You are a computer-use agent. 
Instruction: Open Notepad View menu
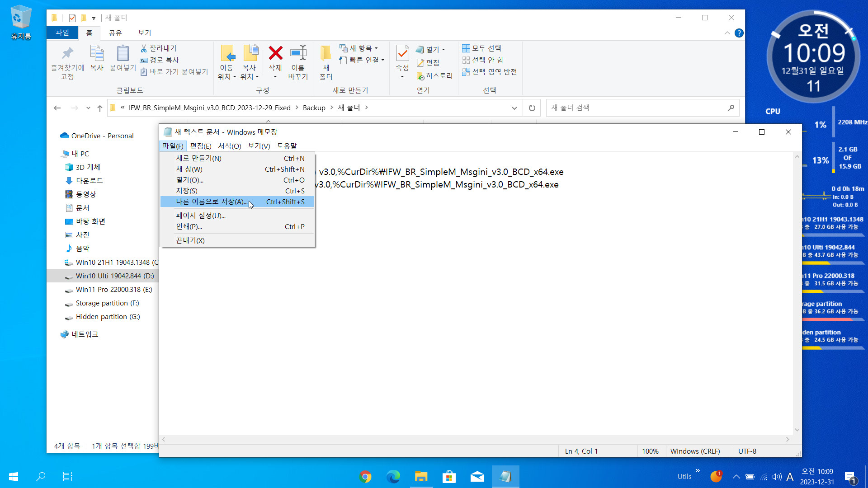point(259,146)
